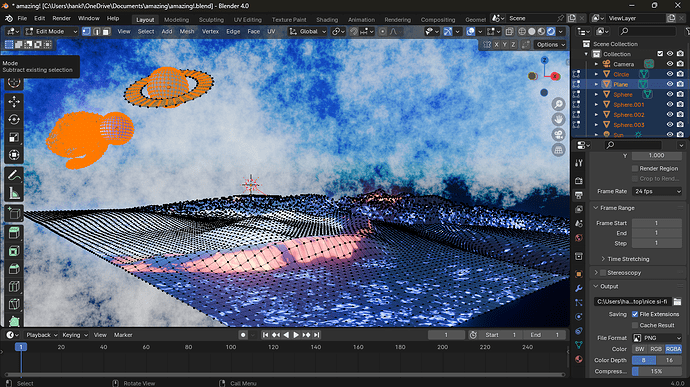Screen dimensions: 690x387
Task: Open the Tool properties tab
Action: point(579,163)
